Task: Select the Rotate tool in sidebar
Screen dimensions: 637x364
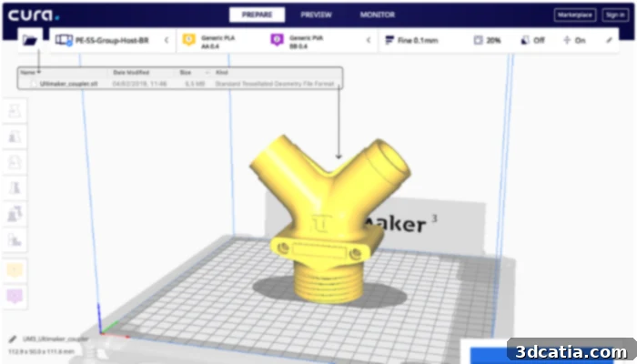Action: tap(15, 162)
